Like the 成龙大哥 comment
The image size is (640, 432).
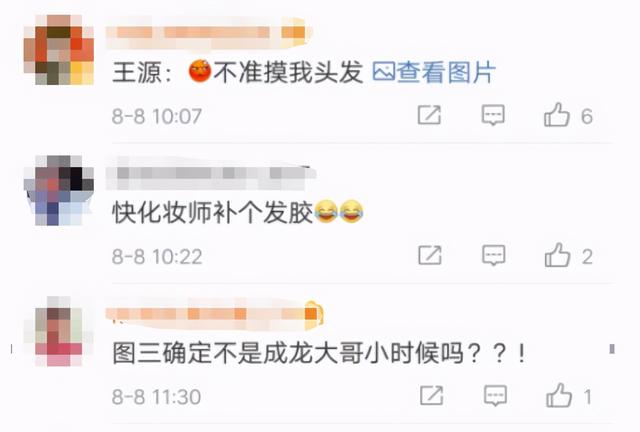(559, 396)
